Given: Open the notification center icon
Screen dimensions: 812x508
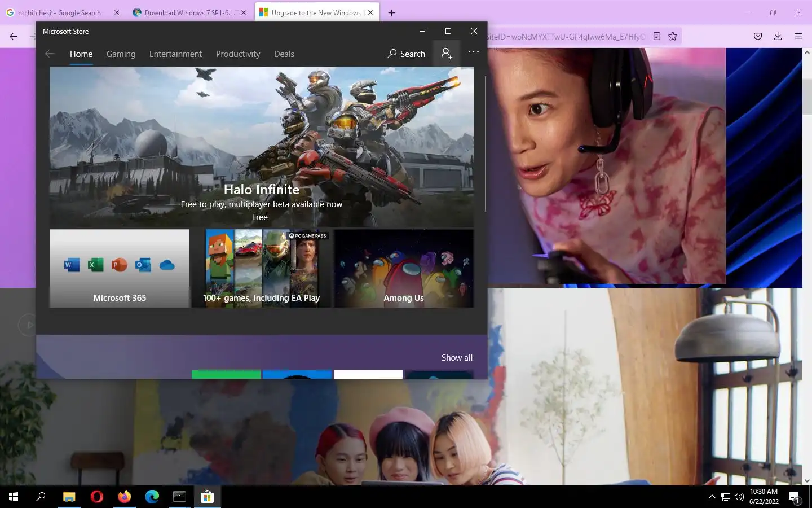Looking at the screenshot, I should 795,497.
